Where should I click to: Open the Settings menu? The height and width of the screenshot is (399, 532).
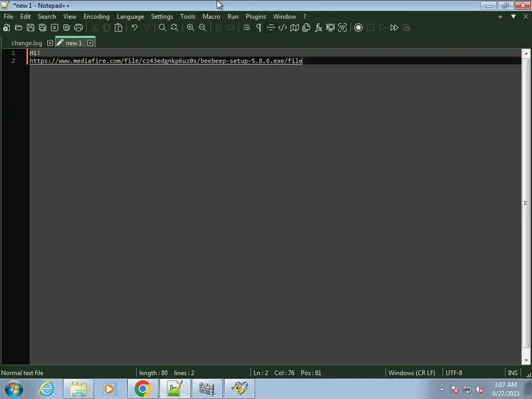162,17
